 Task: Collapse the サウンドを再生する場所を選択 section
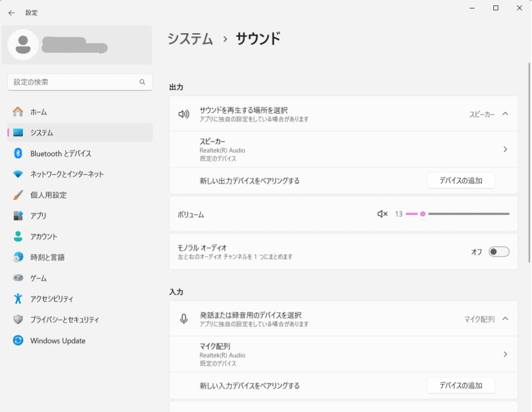(x=505, y=114)
